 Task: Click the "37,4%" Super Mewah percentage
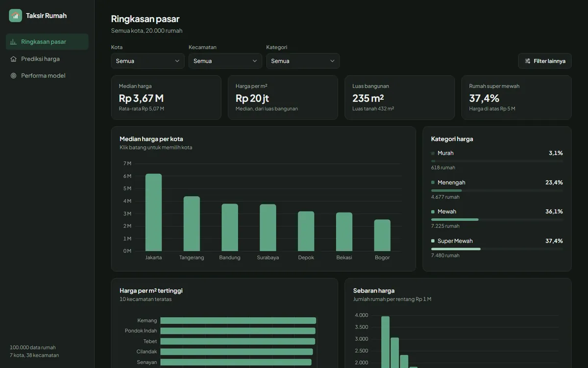click(x=554, y=241)
